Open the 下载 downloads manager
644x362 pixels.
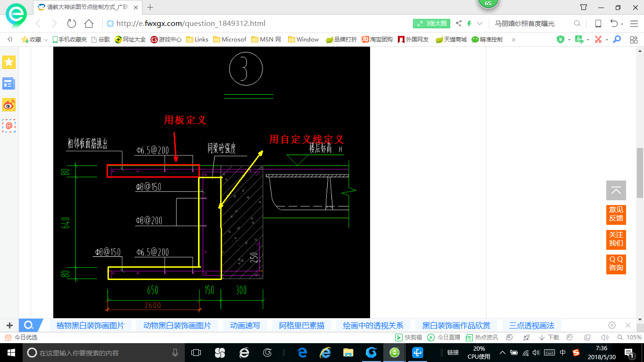549,337
